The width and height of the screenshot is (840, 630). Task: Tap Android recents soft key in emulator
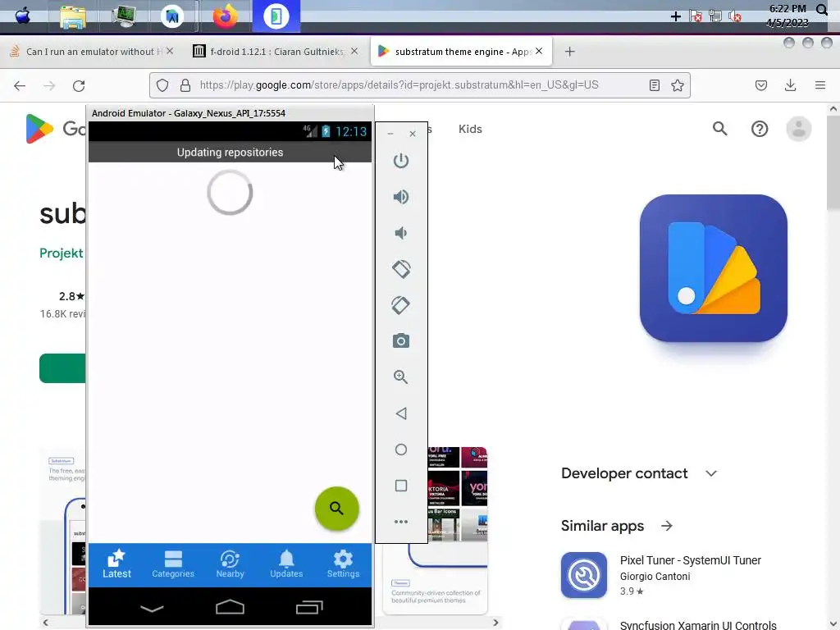(x=309, y=607)
